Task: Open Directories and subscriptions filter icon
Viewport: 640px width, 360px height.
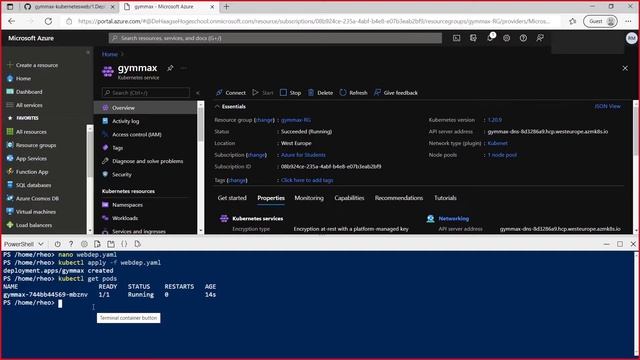Action: [x=473, y=38]
